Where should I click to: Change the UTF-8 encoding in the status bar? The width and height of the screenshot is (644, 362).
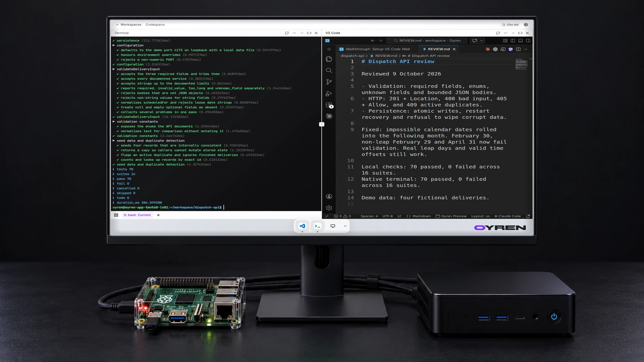(387, 216)
